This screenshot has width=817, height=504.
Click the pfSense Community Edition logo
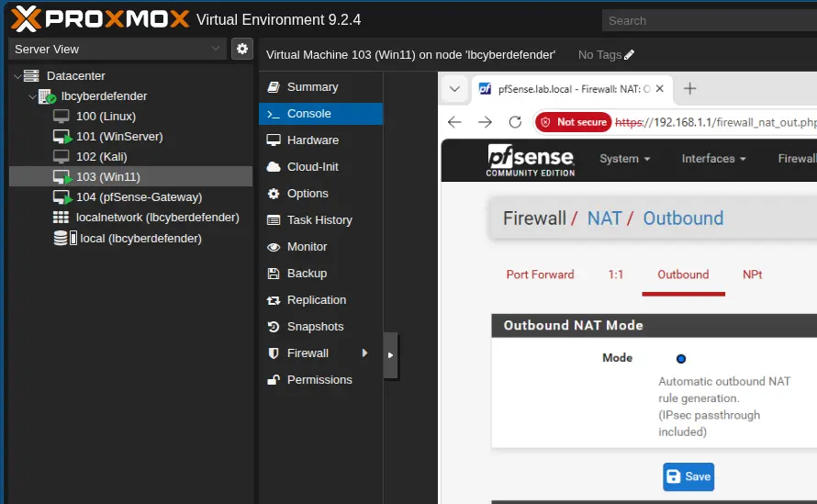tap(531, 160)
